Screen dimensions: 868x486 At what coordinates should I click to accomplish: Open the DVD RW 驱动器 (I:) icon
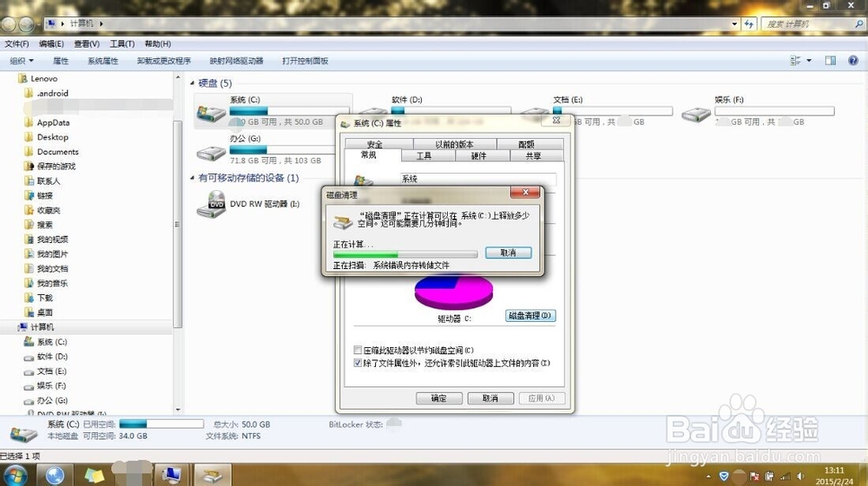click(x=211, y=204)
